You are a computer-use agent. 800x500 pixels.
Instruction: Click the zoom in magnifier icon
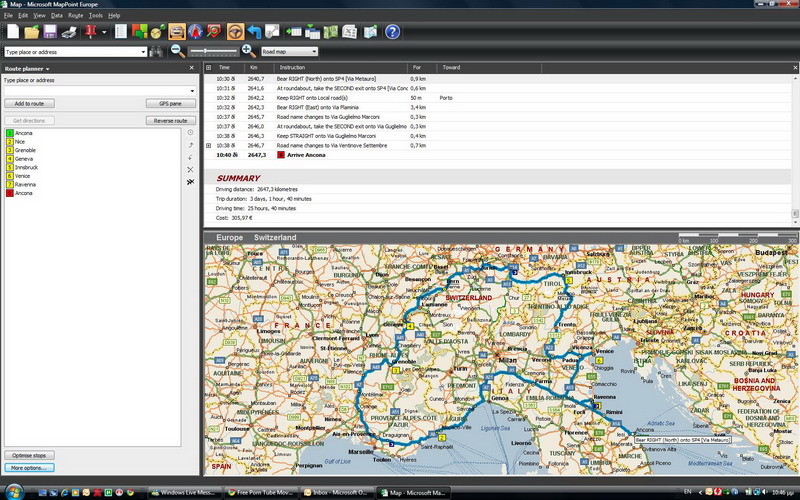247,51
